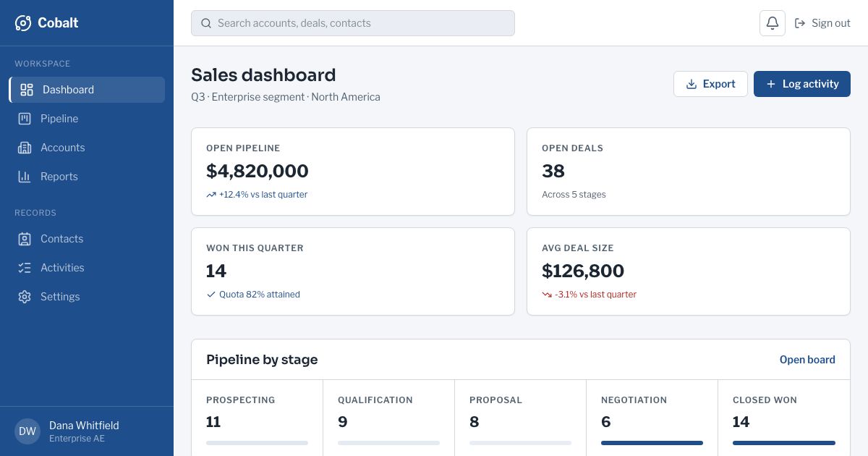Click the DW user avatar
This screenshot has height=456, width=868.
click(x=27, y=431)
